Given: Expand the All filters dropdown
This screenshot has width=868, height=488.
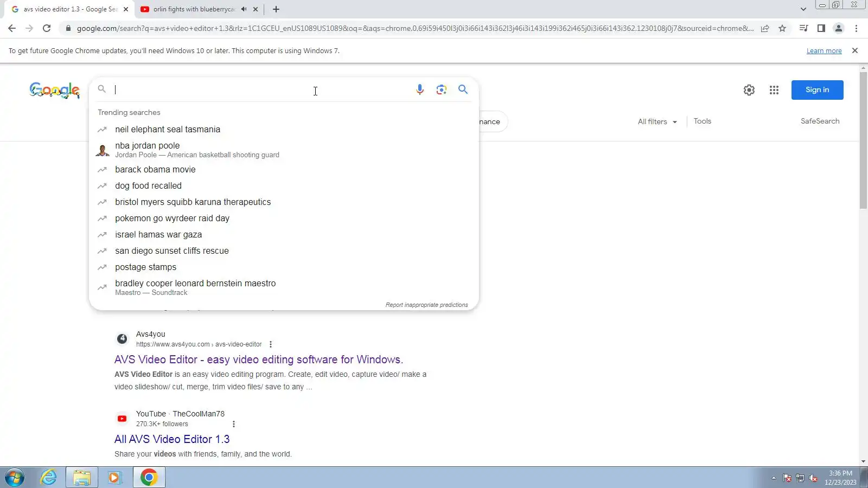Looking at the screenshot, I should [x=658, y=121].
